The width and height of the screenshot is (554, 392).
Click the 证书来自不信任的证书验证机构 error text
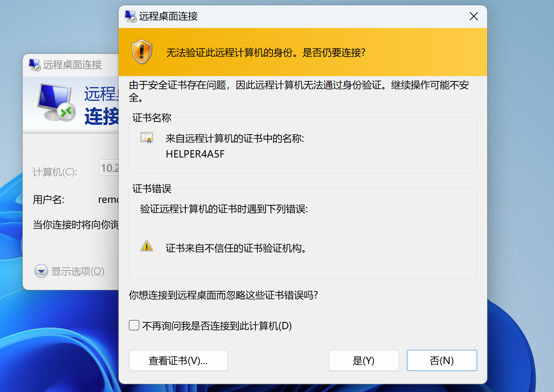[x=236, y=248]
